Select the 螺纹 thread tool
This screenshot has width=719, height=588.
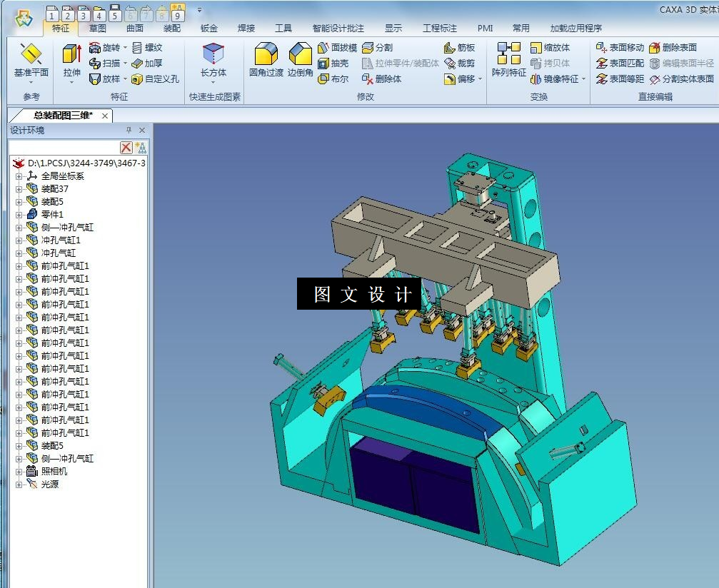point(147,48)
